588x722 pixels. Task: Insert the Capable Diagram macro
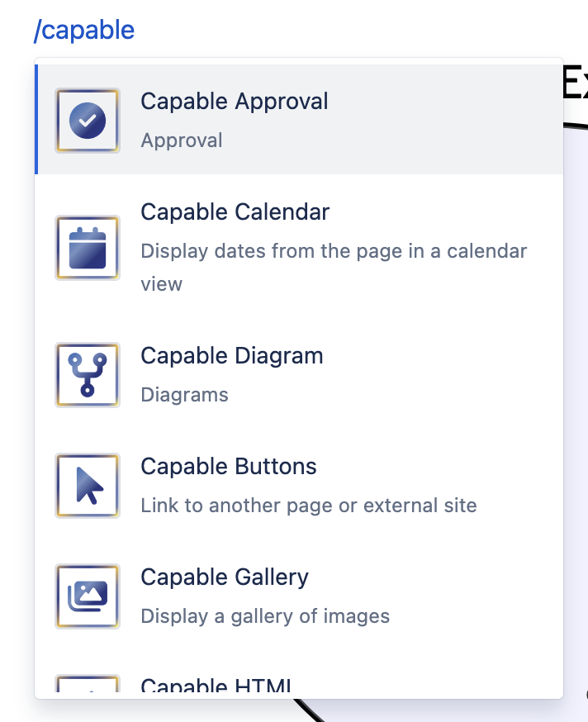click(x=232, y=356)
